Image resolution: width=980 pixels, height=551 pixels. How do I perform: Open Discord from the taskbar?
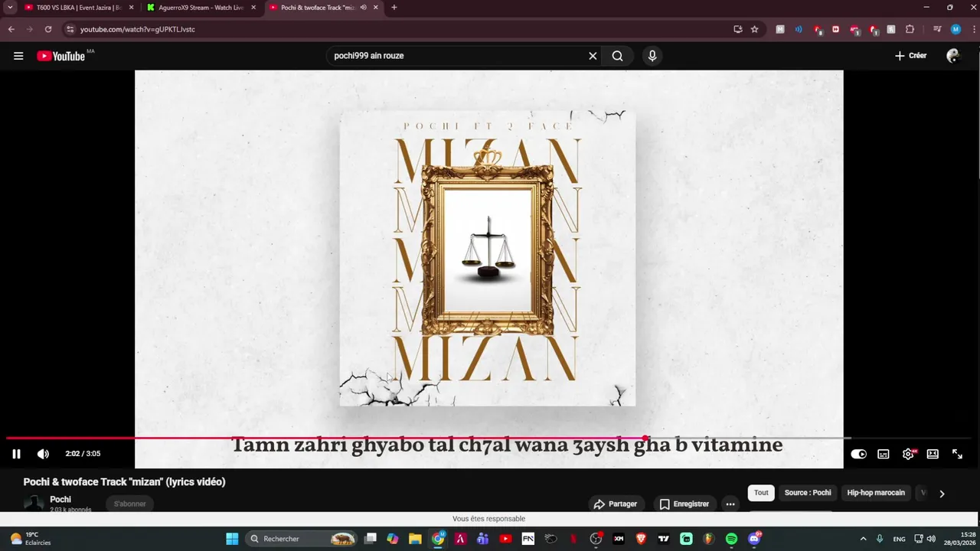coord(754,539)
